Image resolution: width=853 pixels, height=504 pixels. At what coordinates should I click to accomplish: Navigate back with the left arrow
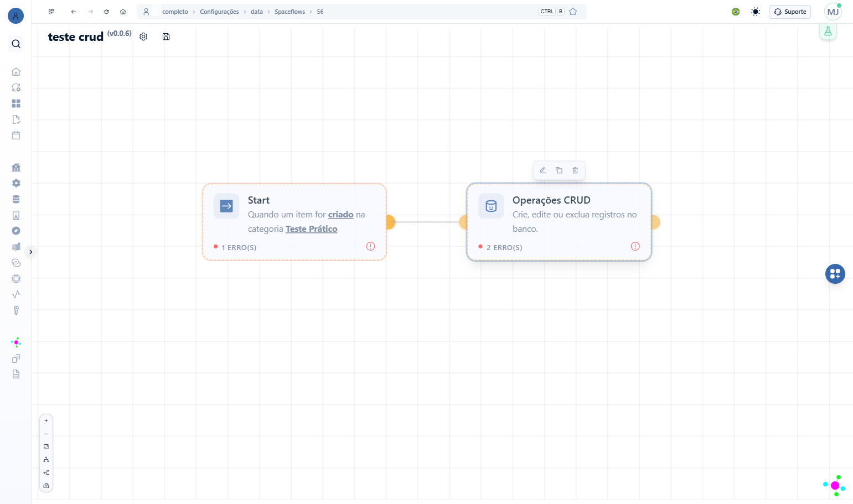pyautogui.click(x=74, y=12)
